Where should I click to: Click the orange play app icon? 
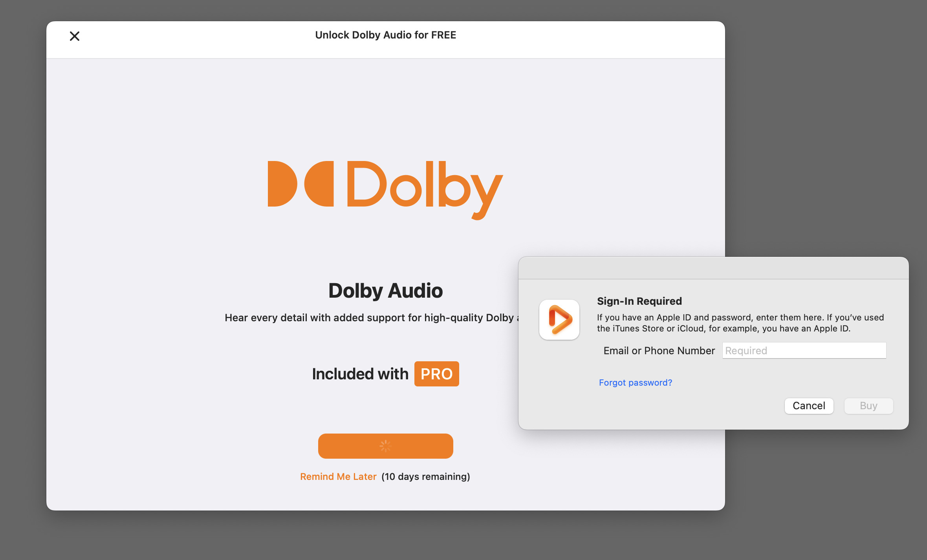click(559, 320)
